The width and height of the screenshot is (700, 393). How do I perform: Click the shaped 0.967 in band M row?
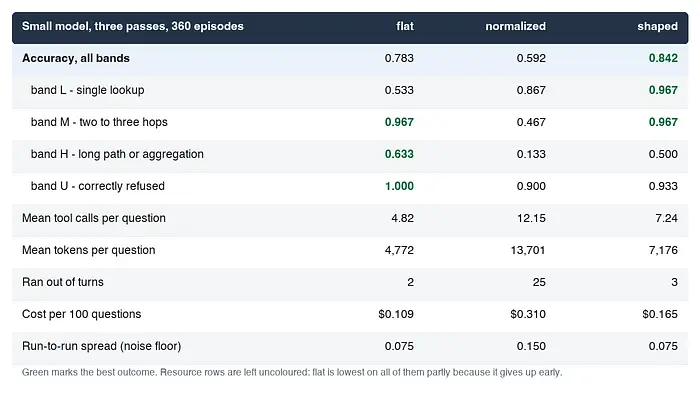coord(663,122)
